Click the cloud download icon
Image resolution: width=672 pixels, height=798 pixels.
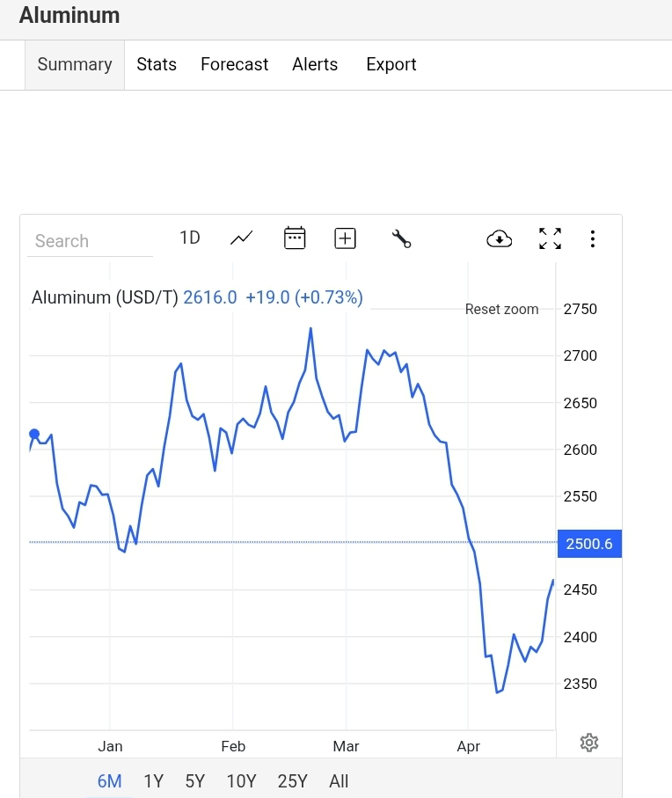(x=499, y=238)
